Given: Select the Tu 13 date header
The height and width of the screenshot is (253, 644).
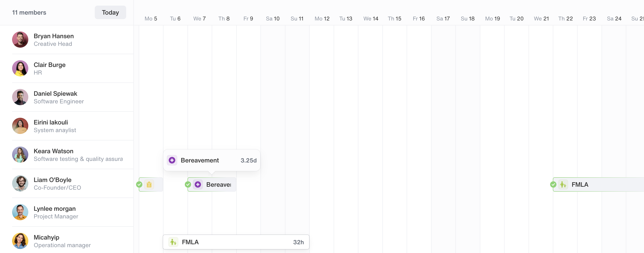Looking at the screenshot, I should [x=346, y=18].
